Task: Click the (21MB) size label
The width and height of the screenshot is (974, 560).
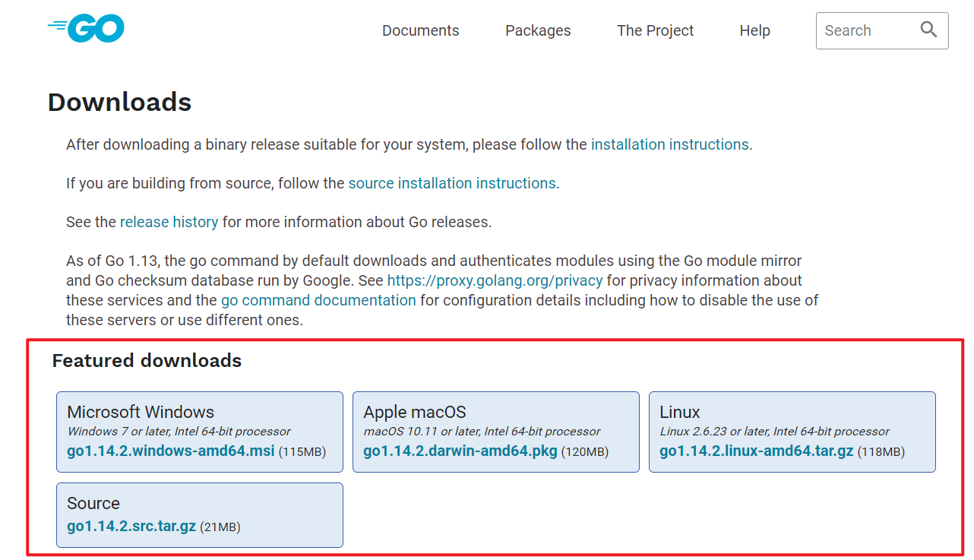Action: (x=220, y=527)
